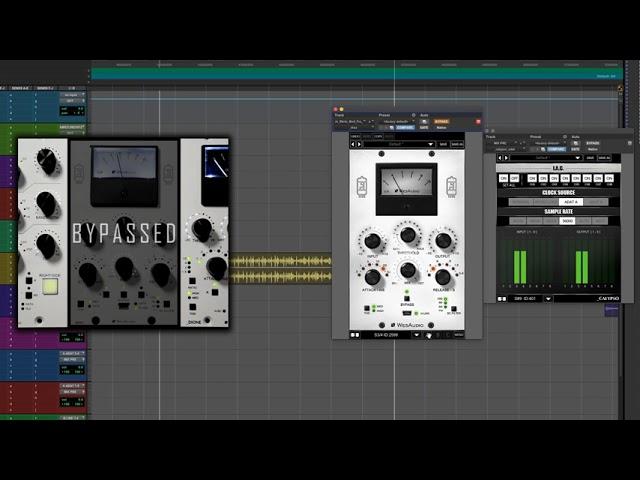This screenshot has width=640, height=480.
Task: Adjust the OUTPUT knob on compressor
Action: (x=443, y=241)
